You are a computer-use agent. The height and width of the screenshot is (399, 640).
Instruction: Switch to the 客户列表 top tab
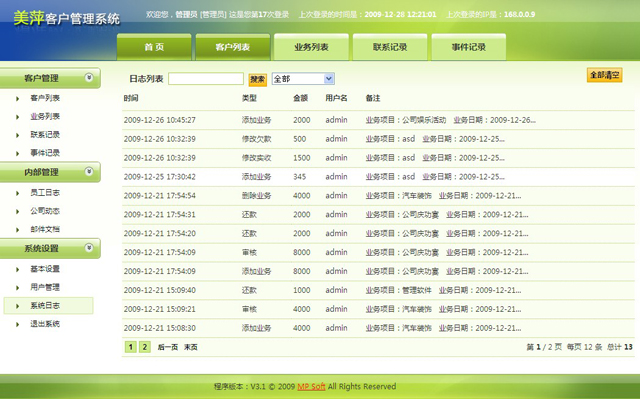(233, 47)
